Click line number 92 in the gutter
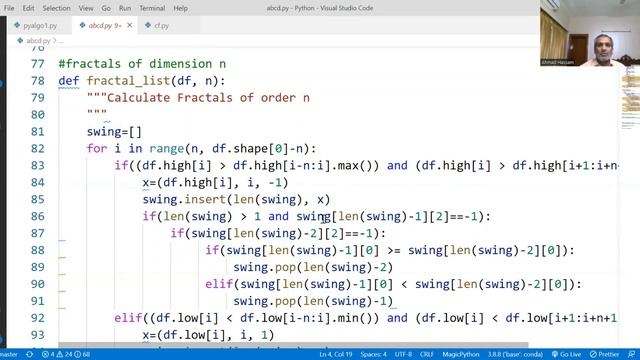 point(38,318)
